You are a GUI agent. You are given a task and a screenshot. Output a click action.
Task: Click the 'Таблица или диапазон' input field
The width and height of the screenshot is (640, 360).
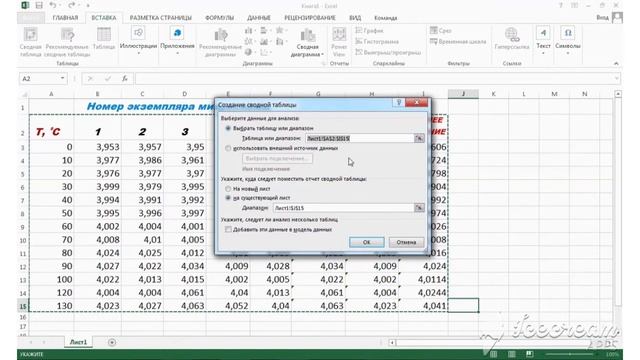360,138
